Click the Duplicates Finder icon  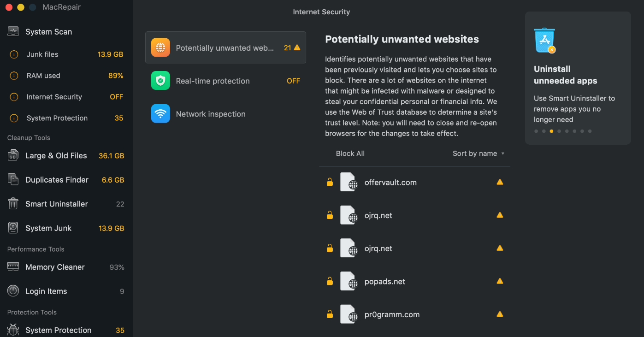coord(13,180)
